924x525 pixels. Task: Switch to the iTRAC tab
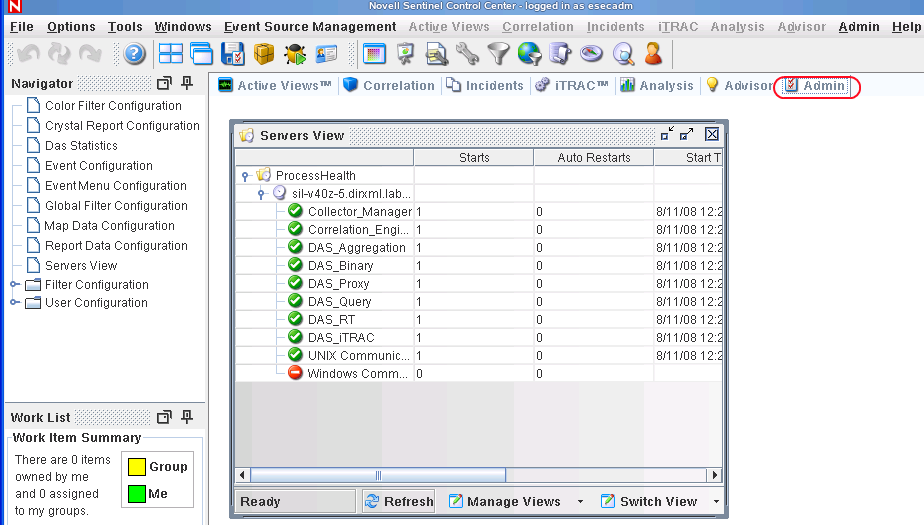[572, 85]
